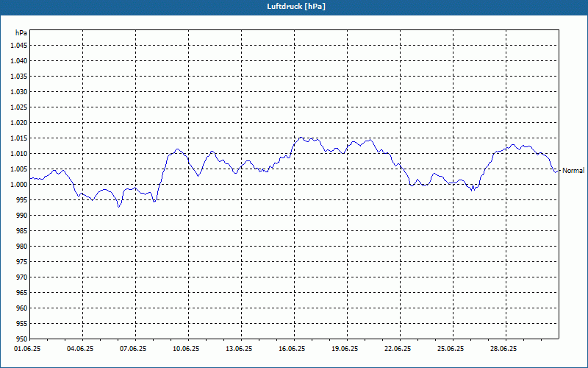588x368 pixels.
Task: Click the 985 y-axis value
Action: click(x=22, y=231)
